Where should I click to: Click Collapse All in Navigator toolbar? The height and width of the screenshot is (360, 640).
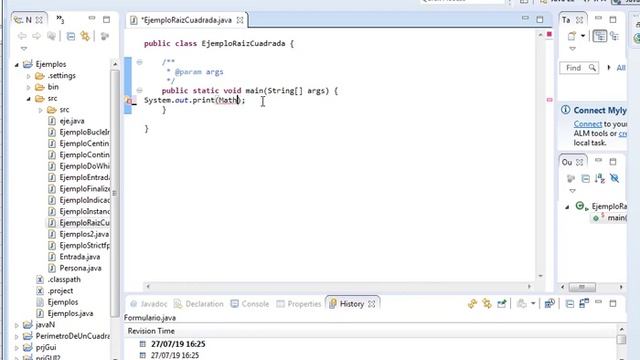[71, 36]
